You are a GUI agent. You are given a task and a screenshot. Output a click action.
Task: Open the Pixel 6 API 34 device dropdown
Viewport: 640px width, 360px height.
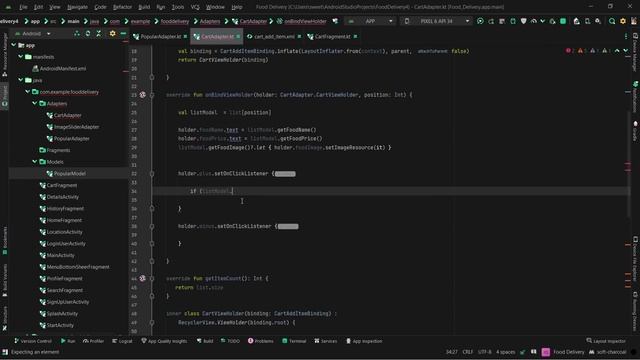tap(436, 21)
